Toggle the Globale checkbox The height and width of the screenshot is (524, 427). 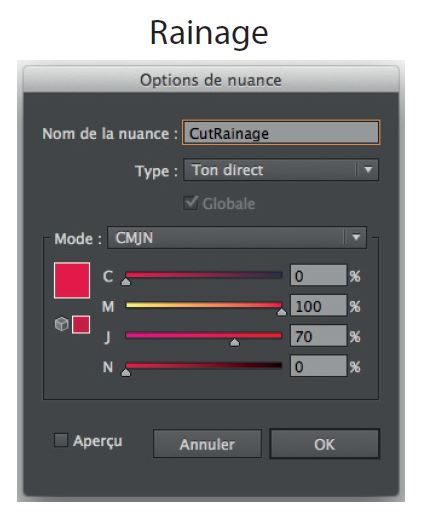[x=191, y=203]
